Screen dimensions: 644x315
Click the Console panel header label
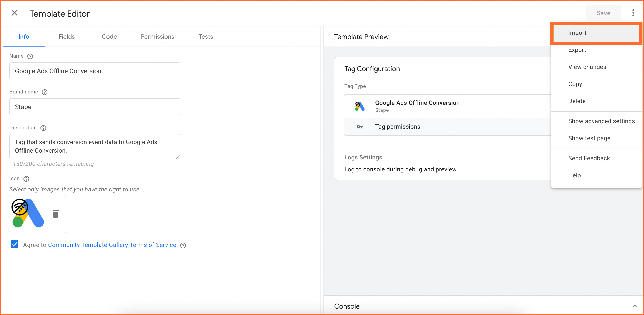click(347, 306)
